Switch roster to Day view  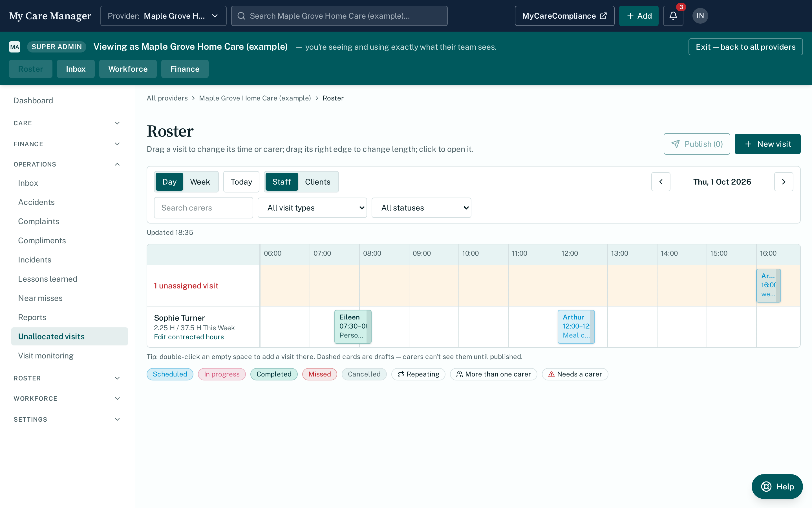tap(169, 182)
